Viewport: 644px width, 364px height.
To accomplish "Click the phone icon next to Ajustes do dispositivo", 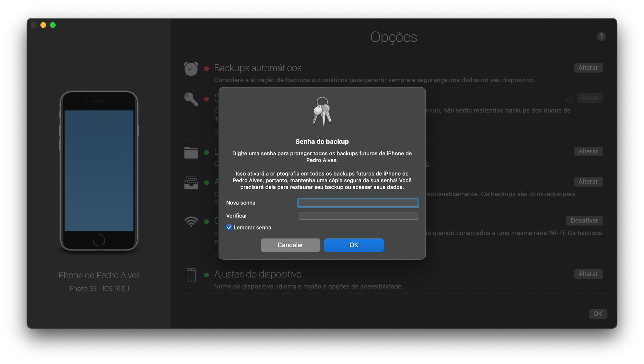I will pyautogui.click(x=191, y=275).
